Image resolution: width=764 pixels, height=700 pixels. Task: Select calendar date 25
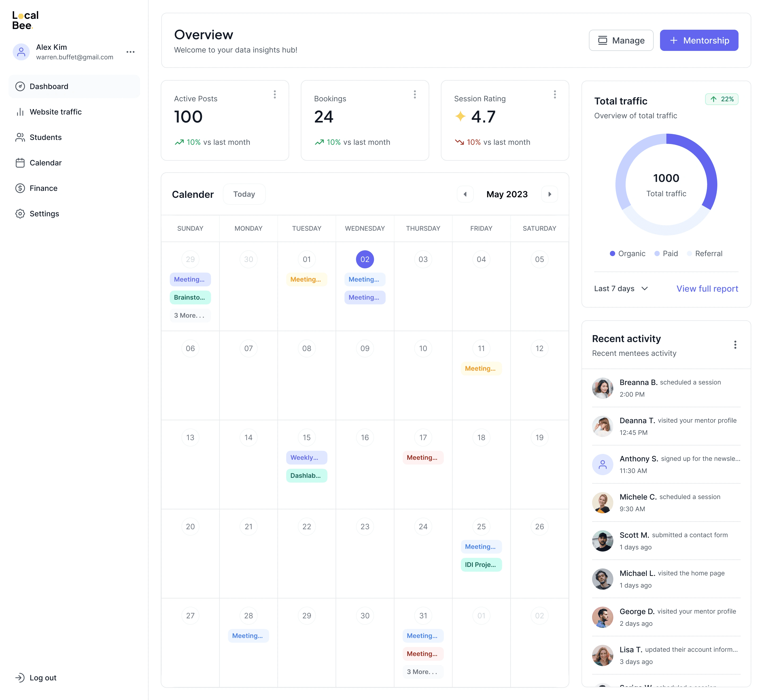pyautogui.click(x=481, y=527)
